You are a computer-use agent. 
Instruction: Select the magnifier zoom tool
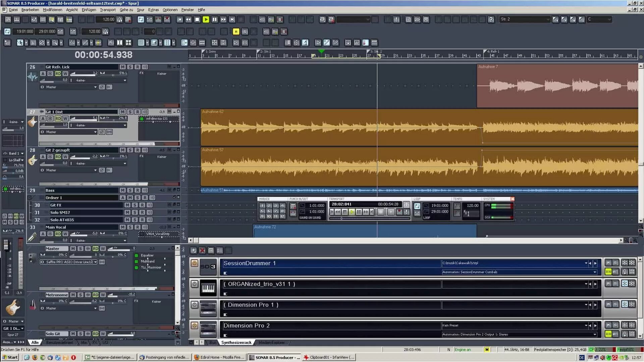[x=55, y=43]
